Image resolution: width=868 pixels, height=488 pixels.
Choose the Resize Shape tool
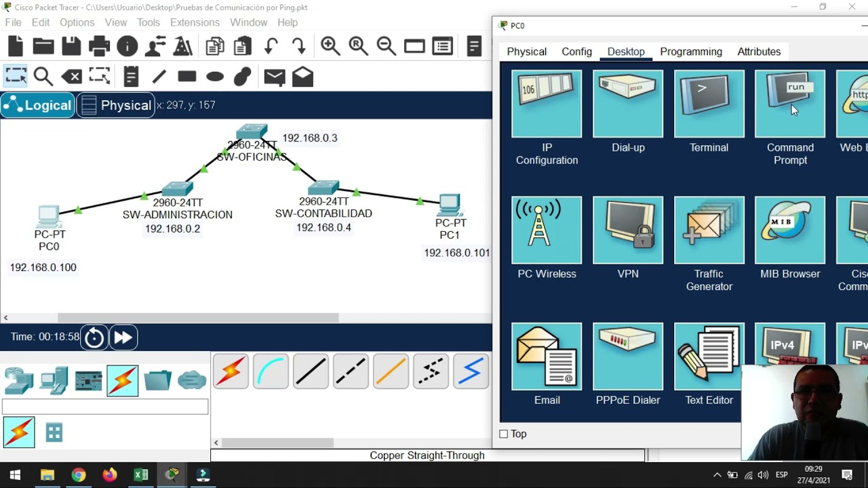[99, 77]
